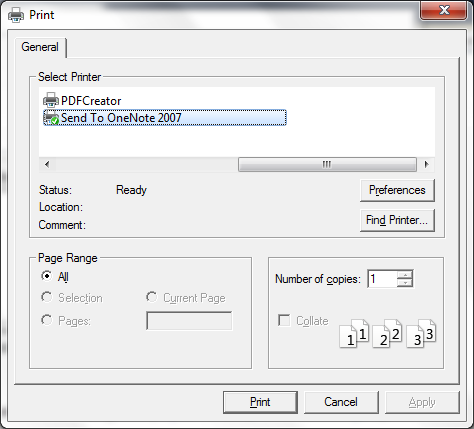Click the printer icon in the title bar

tap(16, 15)
